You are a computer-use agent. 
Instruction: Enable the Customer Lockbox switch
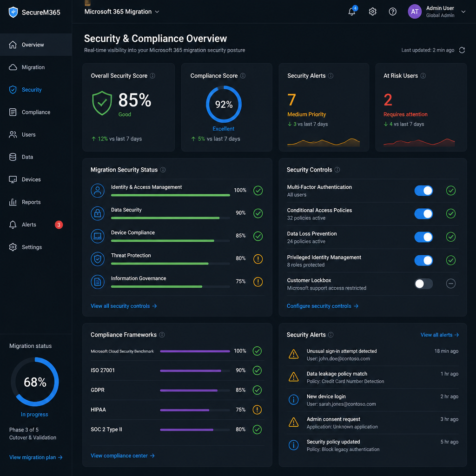(423, 284)
